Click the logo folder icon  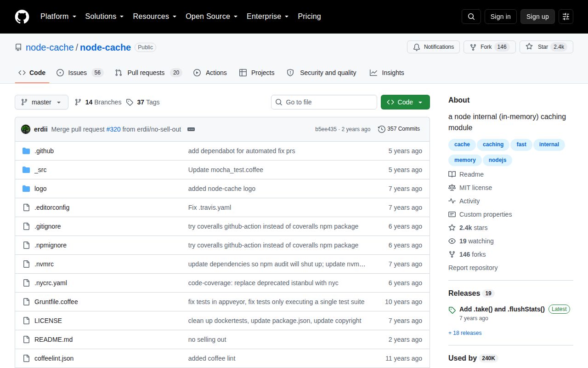pos(26,189)
